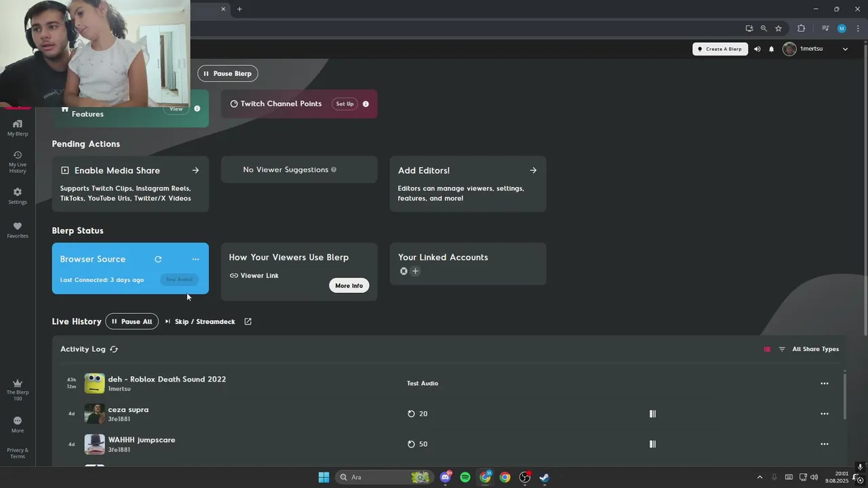Install app icon in Chrome address bar
Viewport: 868px width, 488px height.
coord(749,28)
